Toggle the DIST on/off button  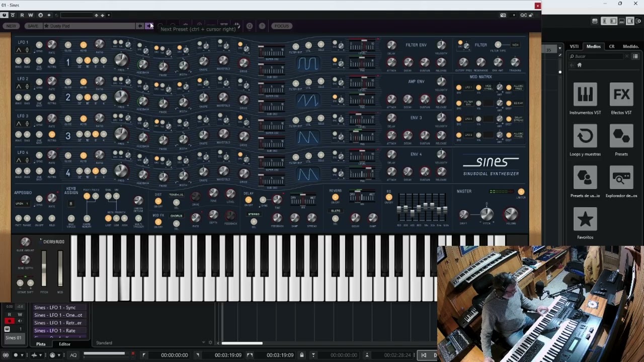158,202
